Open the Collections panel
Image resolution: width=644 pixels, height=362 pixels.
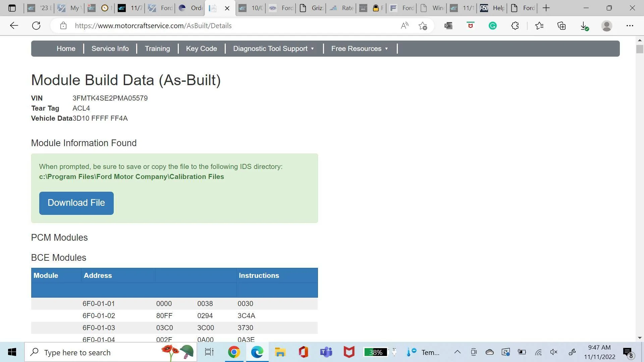pos(561,26)
